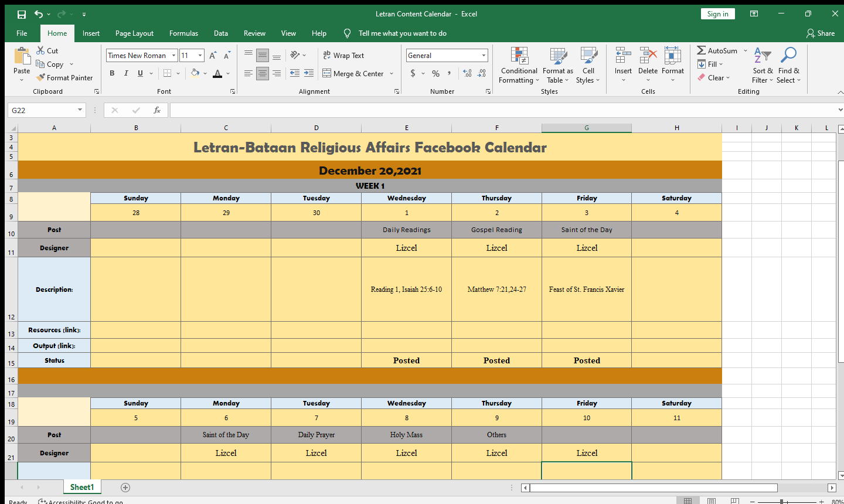
Task: Toggle Wrap Text on selected cell
Action: click(343, 56)
